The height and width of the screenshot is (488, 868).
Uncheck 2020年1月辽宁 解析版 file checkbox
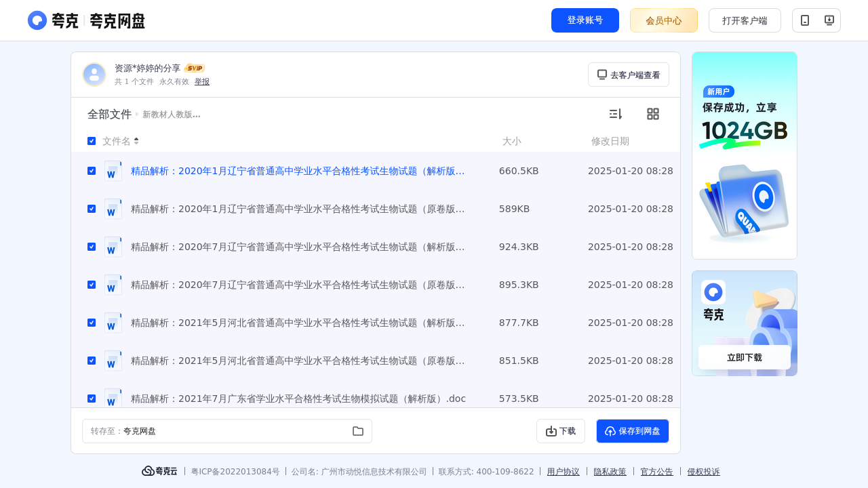[92, 171]
